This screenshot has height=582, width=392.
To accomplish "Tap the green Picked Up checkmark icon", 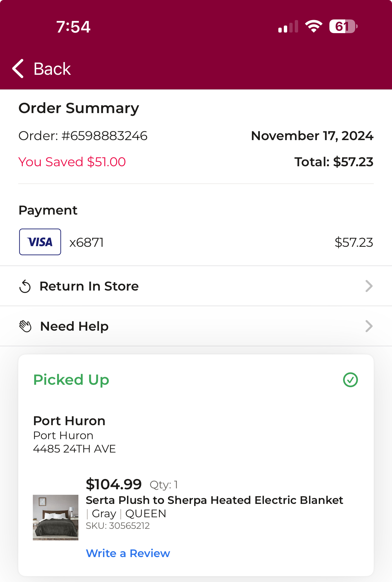I will point(350,380).
